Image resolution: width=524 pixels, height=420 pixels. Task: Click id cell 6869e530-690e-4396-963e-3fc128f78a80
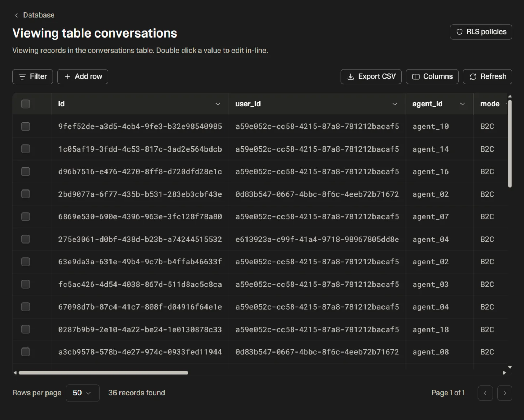point(140,216)
